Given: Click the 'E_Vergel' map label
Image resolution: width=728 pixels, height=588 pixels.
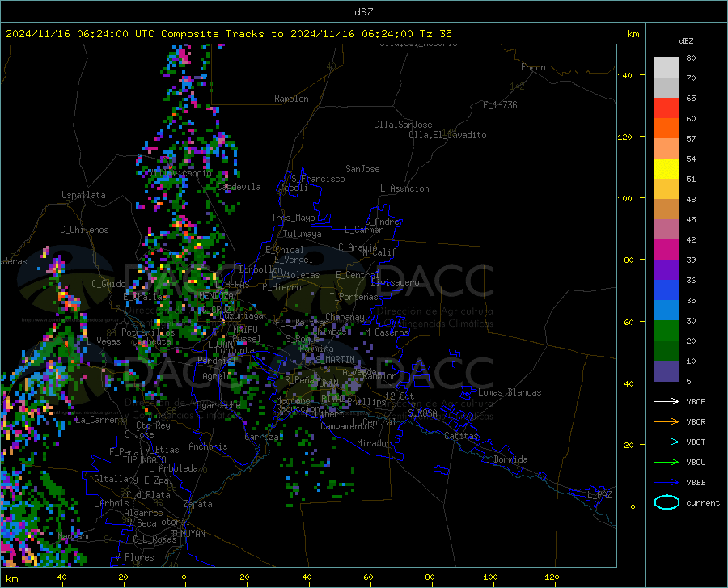Looking at the screenshot, I should (293, 260).
